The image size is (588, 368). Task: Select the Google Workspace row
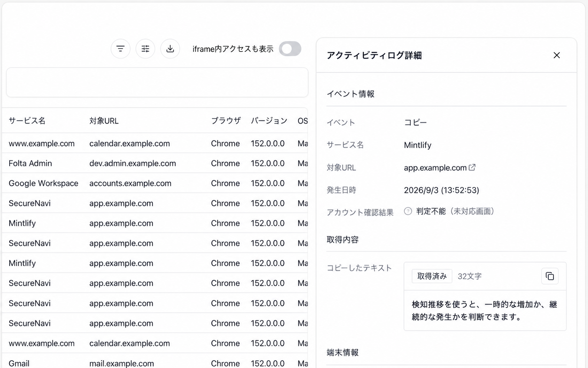pyautogui.click(x=155, y=183)
